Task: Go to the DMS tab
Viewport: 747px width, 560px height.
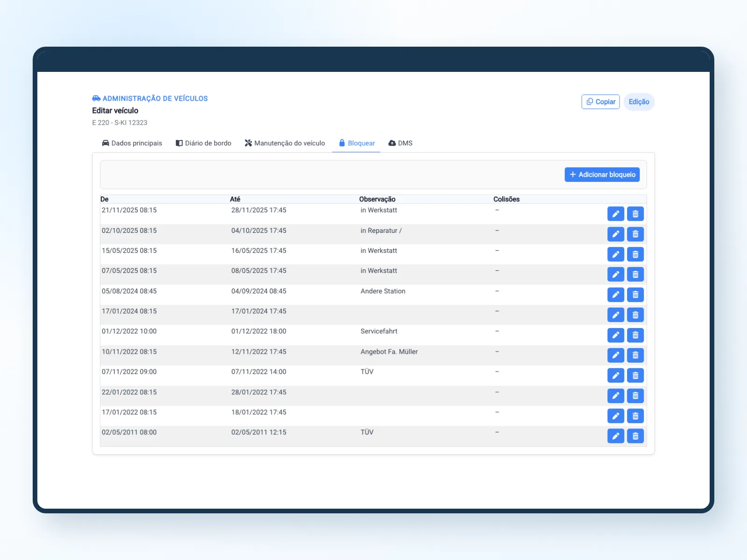Action: tap(401, 143)
